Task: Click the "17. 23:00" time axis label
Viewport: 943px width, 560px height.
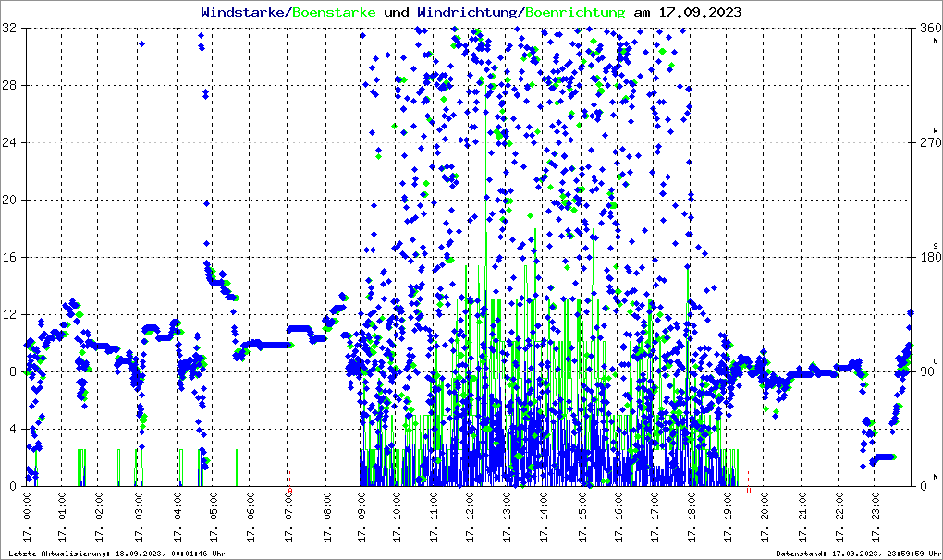Action: (876, 517)
